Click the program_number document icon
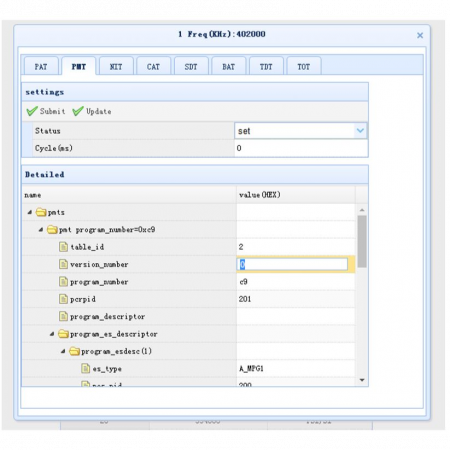The height and width of the screenshot is (450, 450). (63, 282)
